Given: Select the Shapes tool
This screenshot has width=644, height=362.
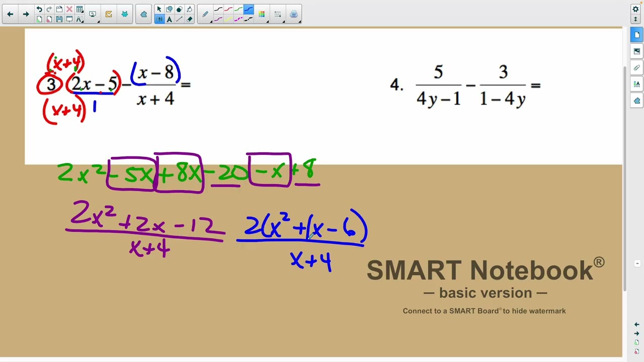Looking at the screenshot, I should 169,9.
